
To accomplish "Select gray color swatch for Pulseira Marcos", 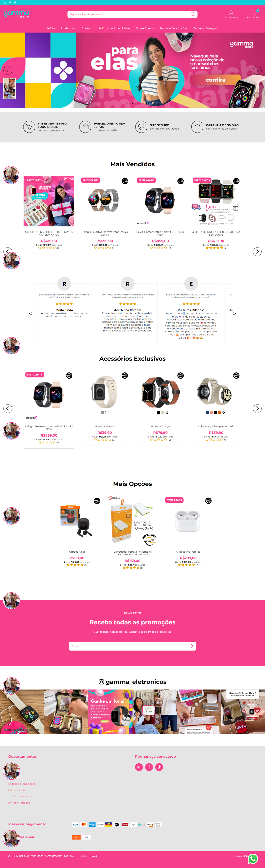I will 102,412.
